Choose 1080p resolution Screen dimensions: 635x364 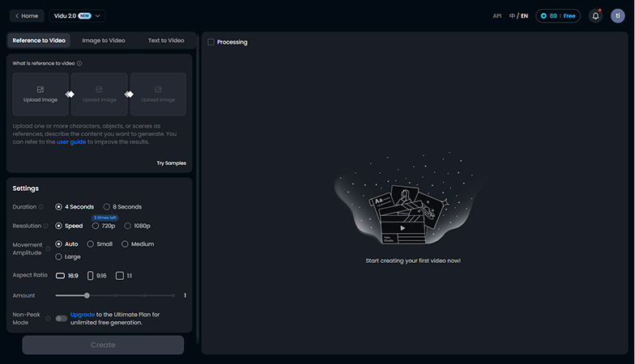128,226
